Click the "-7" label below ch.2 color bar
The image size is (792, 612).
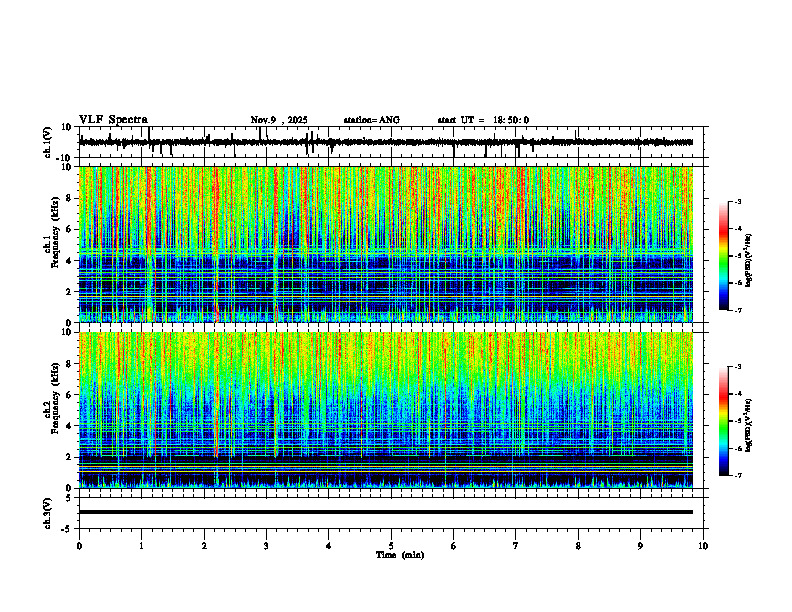point(737,475)
